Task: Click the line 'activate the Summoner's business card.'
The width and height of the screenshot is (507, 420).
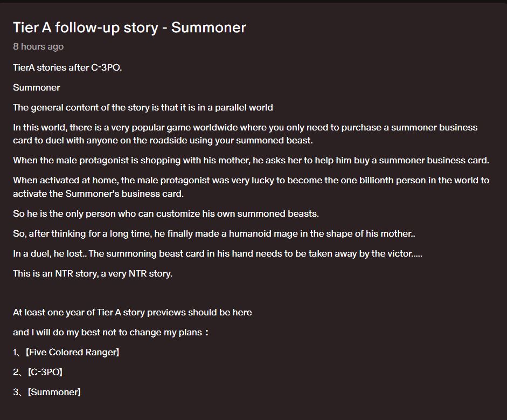Action: pyautogui.click(x=98, y=193)
